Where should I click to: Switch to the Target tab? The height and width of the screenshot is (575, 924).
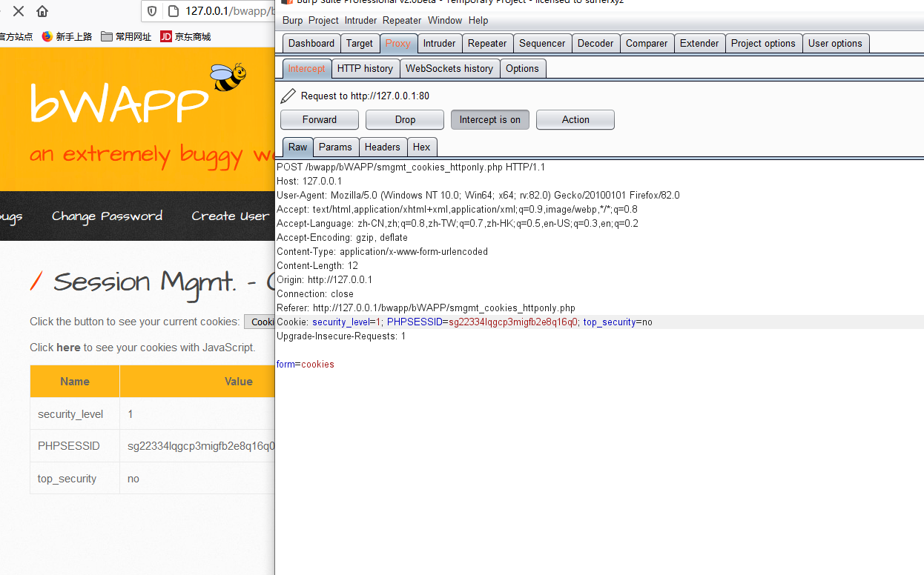(360, 43)
